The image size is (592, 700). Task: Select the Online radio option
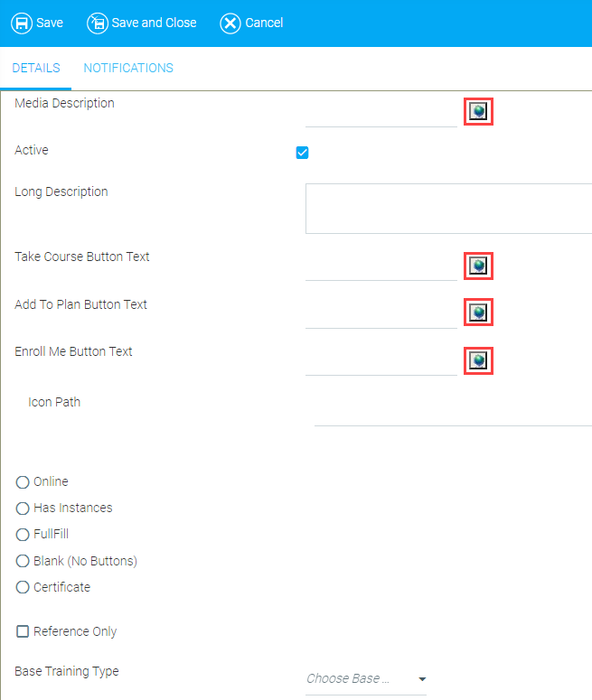23,482
